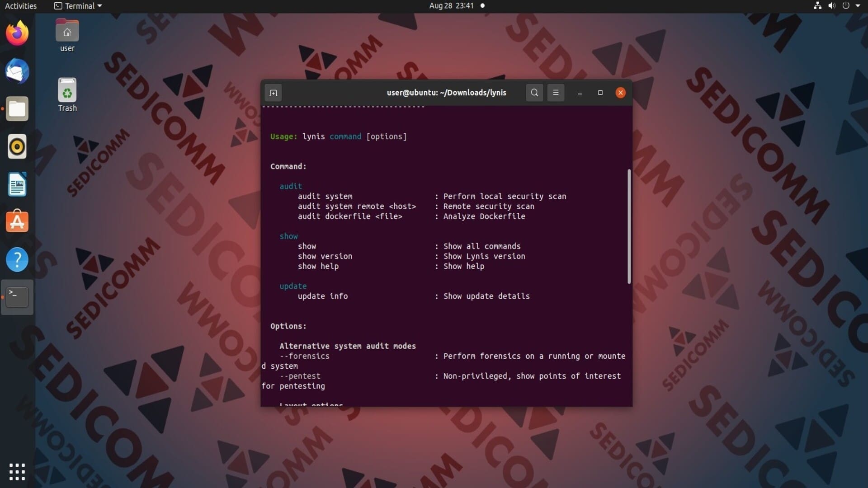
Task: Click the network status icon
Action: click(x=817, y=6)
